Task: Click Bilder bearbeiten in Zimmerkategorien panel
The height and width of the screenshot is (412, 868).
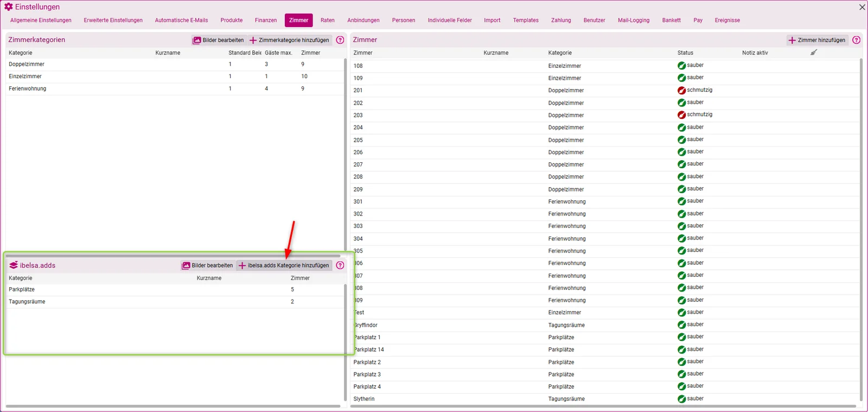Action: pyautogui.click(x=219, y=40)
